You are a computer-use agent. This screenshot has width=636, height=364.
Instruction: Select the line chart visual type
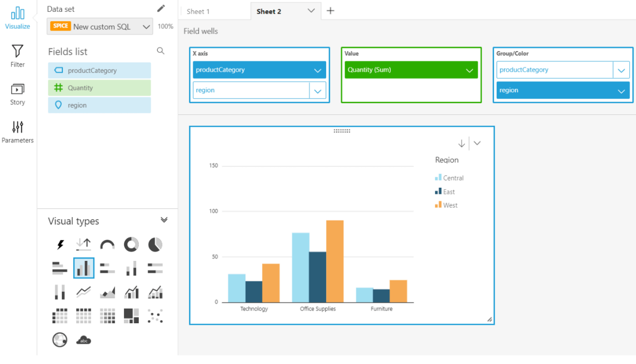tap(84, 292)
